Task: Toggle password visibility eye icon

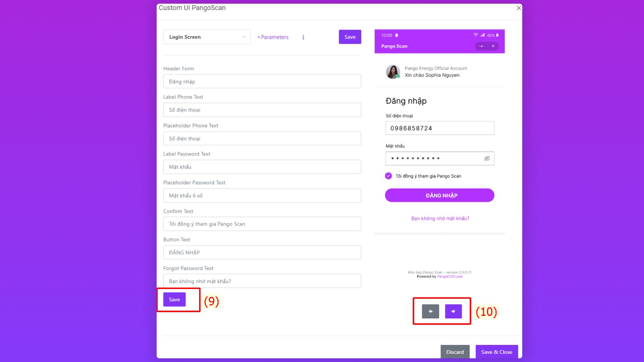Action: click(x=487, y=159)
